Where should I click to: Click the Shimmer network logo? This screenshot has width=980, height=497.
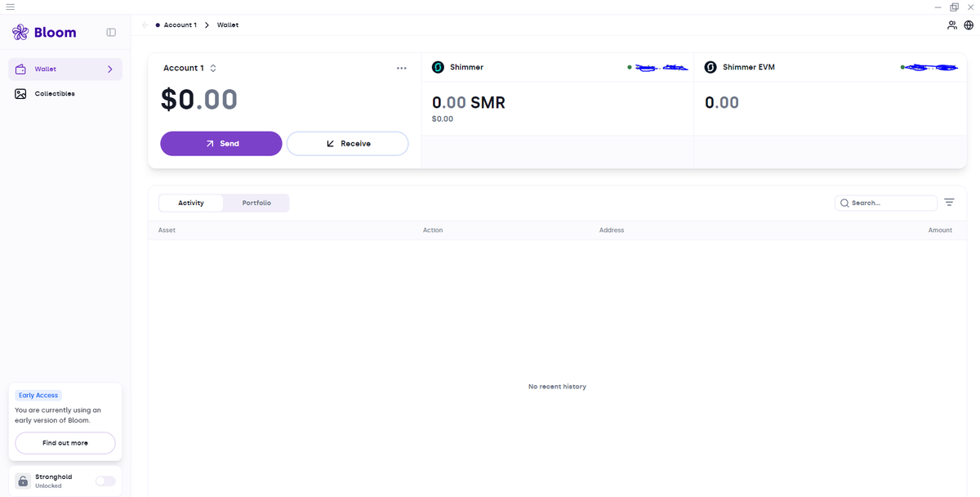pyautogui.click(x=438, y=67)
